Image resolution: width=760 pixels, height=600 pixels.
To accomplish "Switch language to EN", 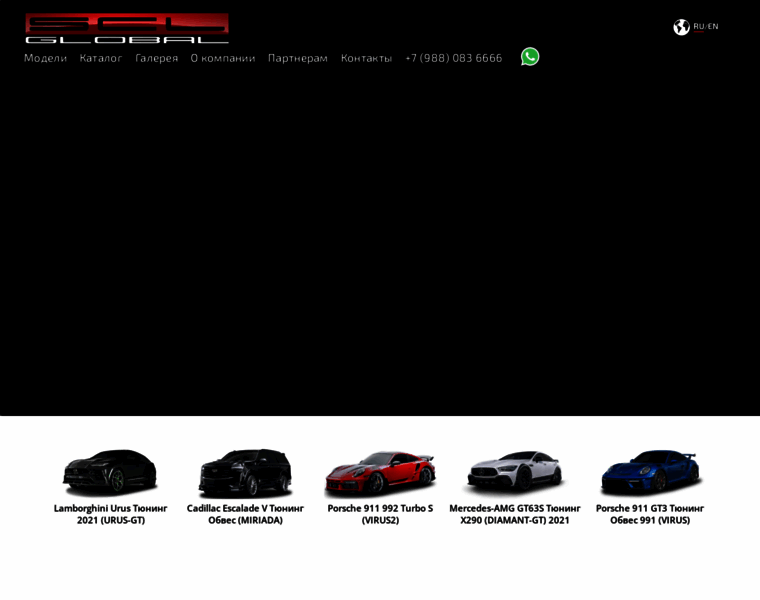I will tap(713, 27).
